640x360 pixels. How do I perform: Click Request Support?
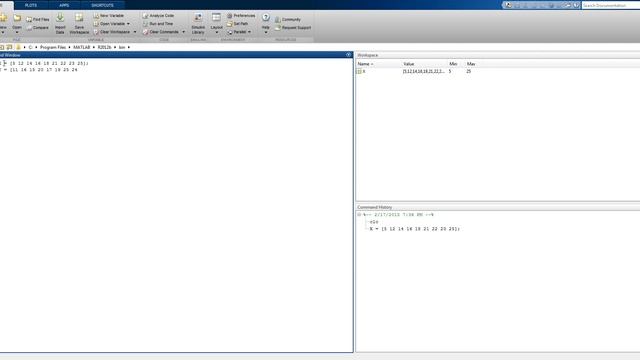coord(293,28)
